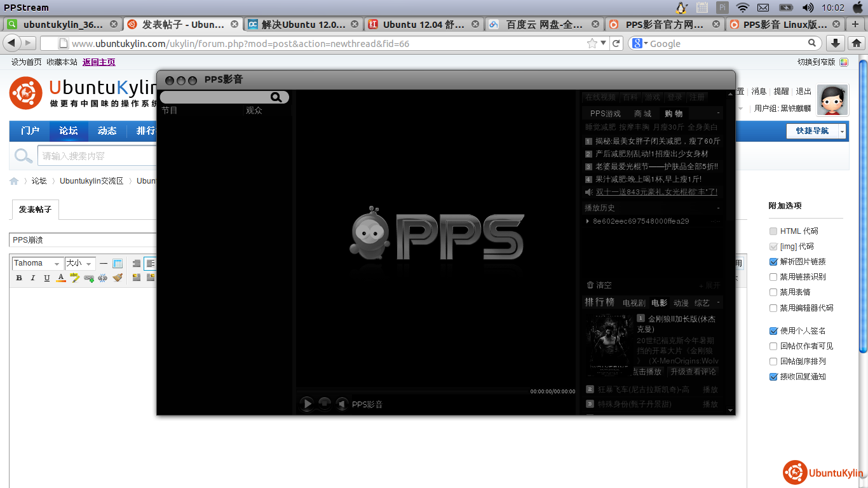Click the stop button in PPS player
The width and height of the screenshot is (868, 488).
(324, 403)
